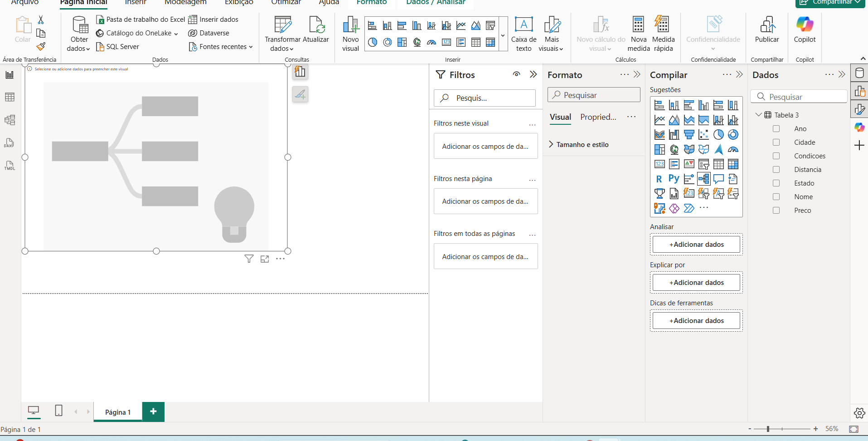Expand the ribbon visuals gallery arrow

pyautogui.click(x=503, y=35)
